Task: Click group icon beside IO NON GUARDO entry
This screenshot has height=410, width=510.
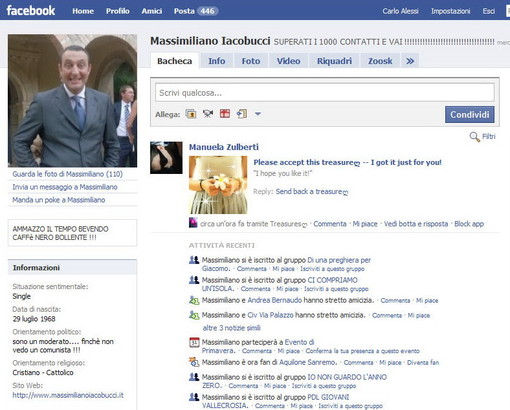Action: coord(194,377)
